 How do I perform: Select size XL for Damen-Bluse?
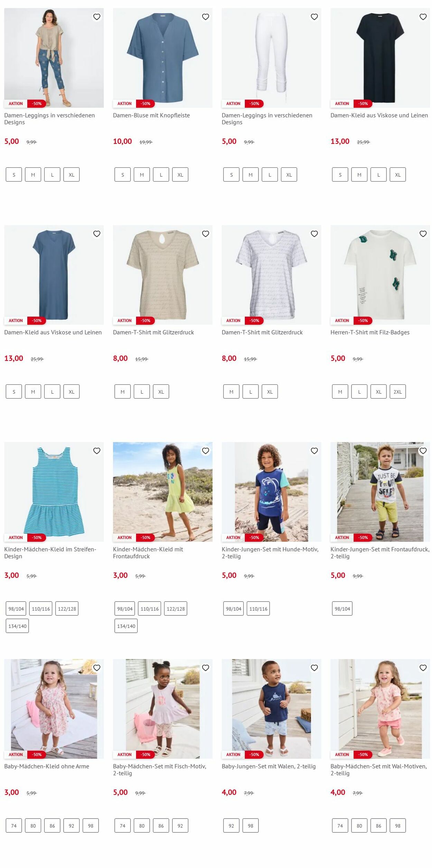[180, 175]
